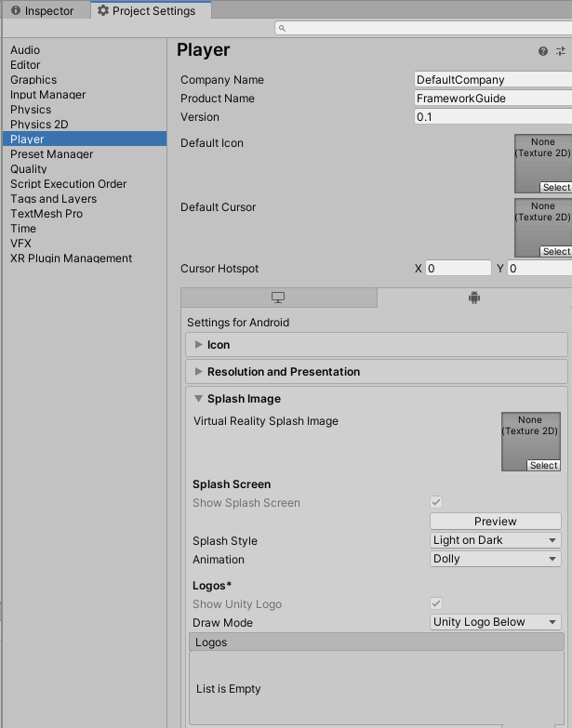Click Select on VR Splash Image slot

(x=543, y=465)
